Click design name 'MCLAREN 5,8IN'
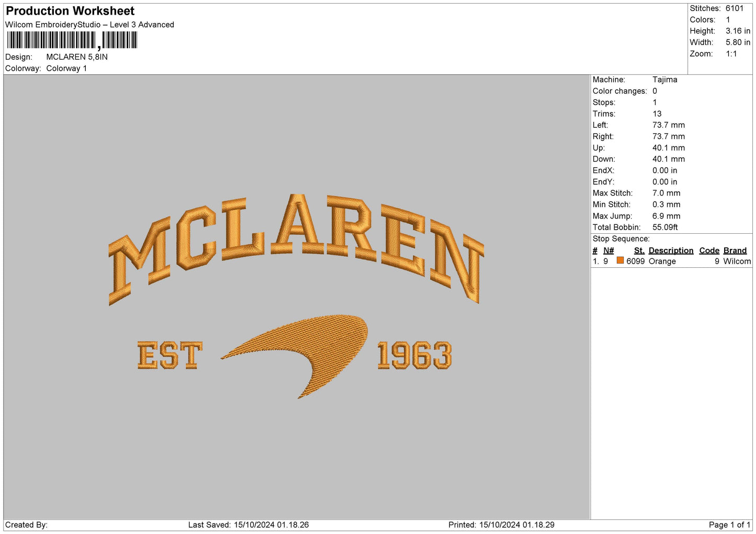 (77, 57)
